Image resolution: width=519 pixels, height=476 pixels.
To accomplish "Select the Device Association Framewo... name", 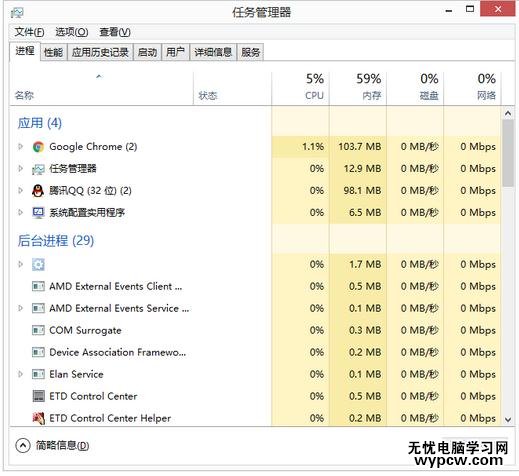I will (x=118, y=352).
